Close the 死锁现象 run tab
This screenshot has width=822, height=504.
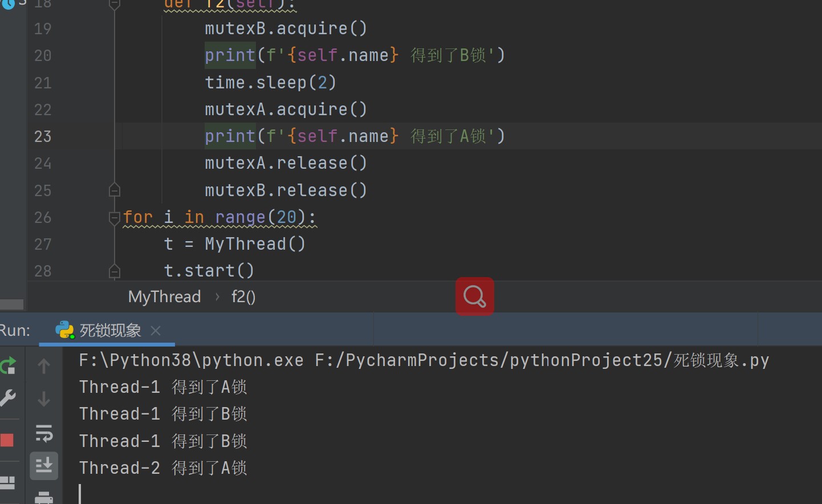click(156, 331)
